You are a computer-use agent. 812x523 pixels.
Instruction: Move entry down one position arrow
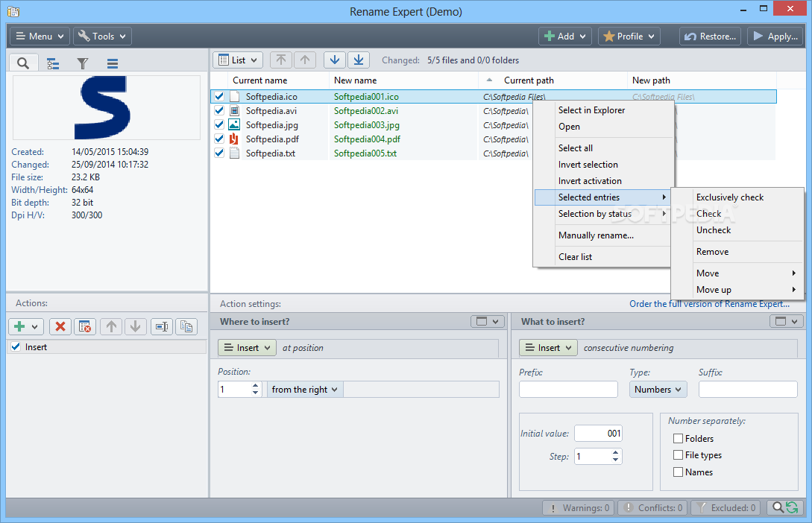point(335,60)
